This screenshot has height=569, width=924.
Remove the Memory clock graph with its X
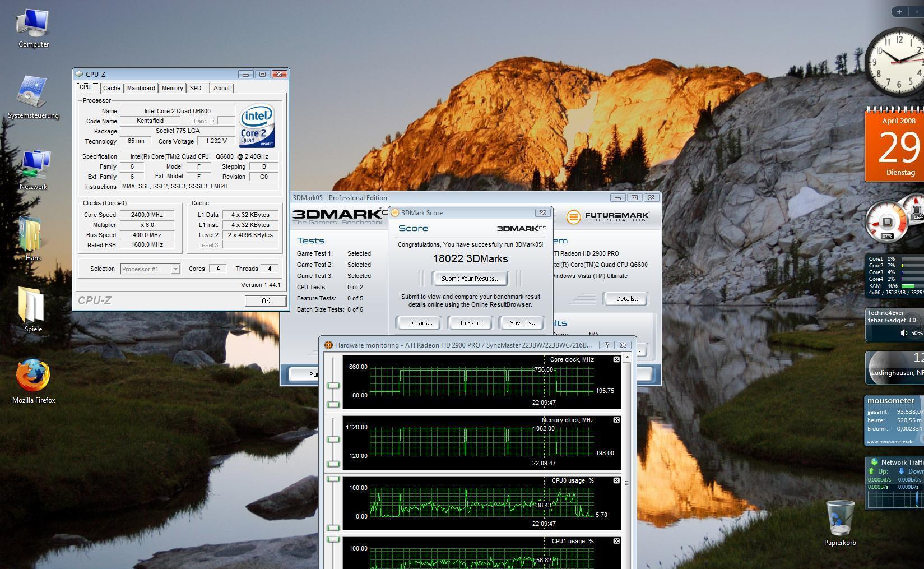(x=616, y=420)
